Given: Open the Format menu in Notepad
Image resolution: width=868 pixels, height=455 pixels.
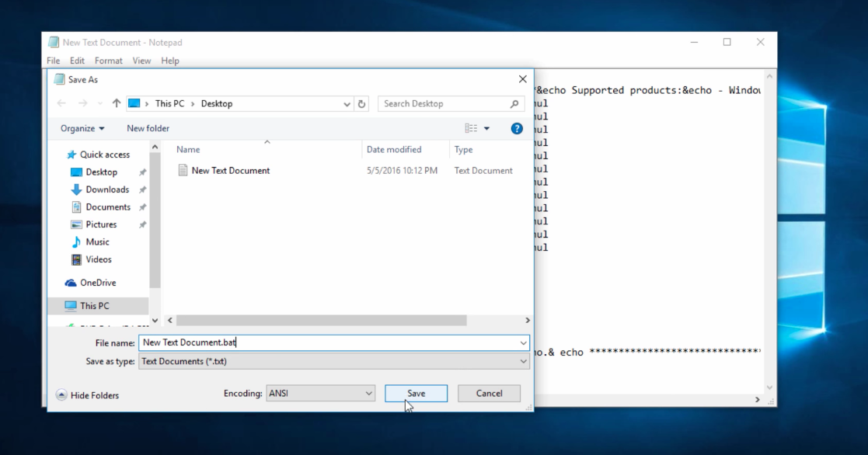Looking at the screenshot, I should pos(108,61).
